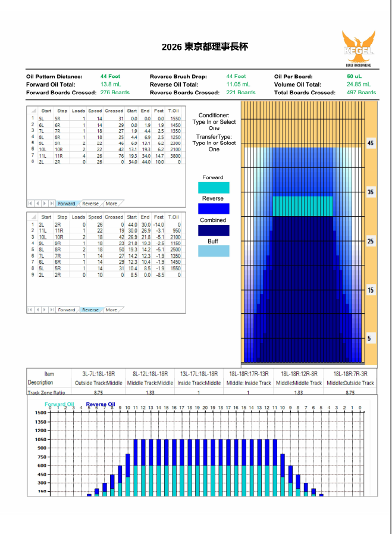Click next-sheet arrow in upper table
392x534 pixels.
(44, 204)
